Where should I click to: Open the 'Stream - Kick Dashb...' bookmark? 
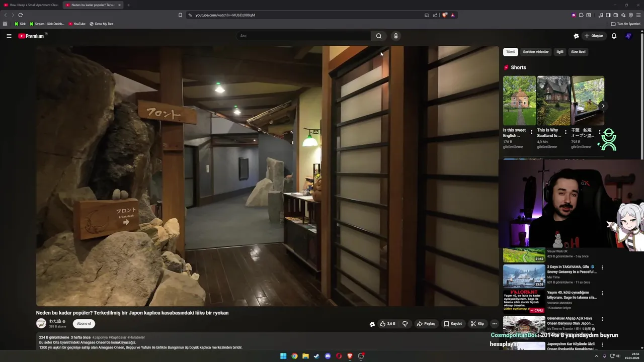(x=47, y=24)
